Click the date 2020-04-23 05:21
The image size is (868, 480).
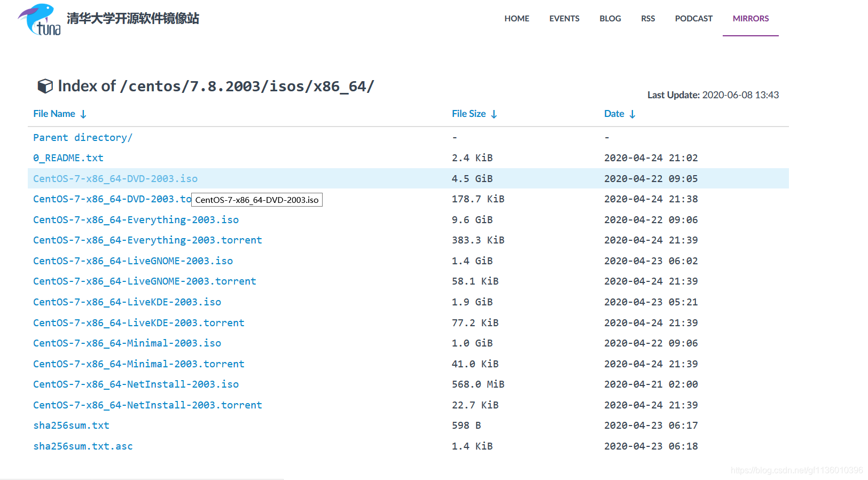651,302
